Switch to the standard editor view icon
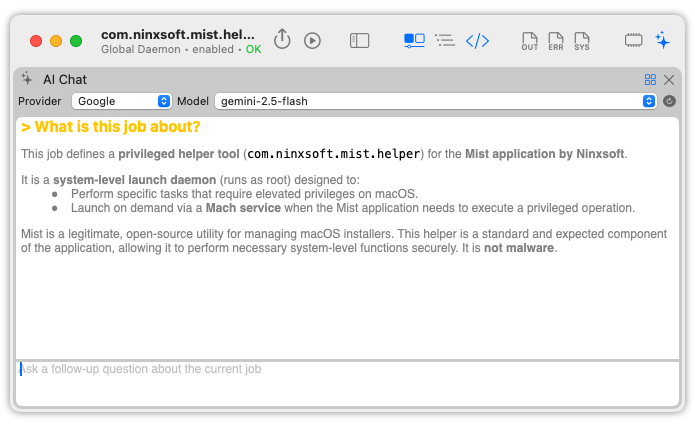Viewport: 695px width, 427px height. (414, 40)
